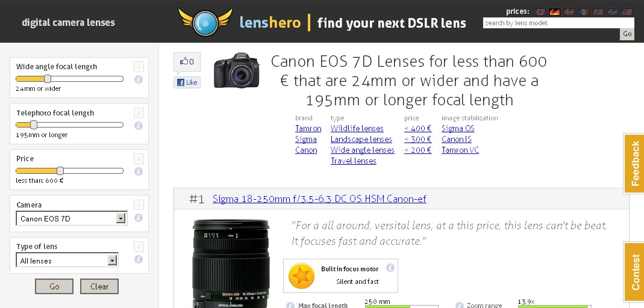Click the Clear filters button

[x=99, y=286]
